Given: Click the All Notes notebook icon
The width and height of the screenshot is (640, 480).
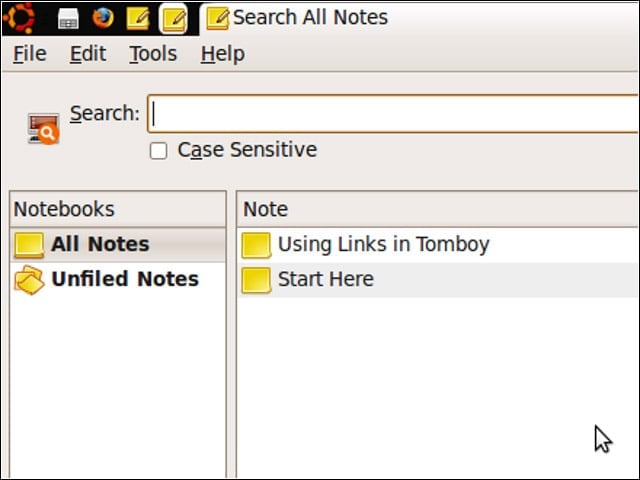Looking at the screenshot, I should 29,245.
